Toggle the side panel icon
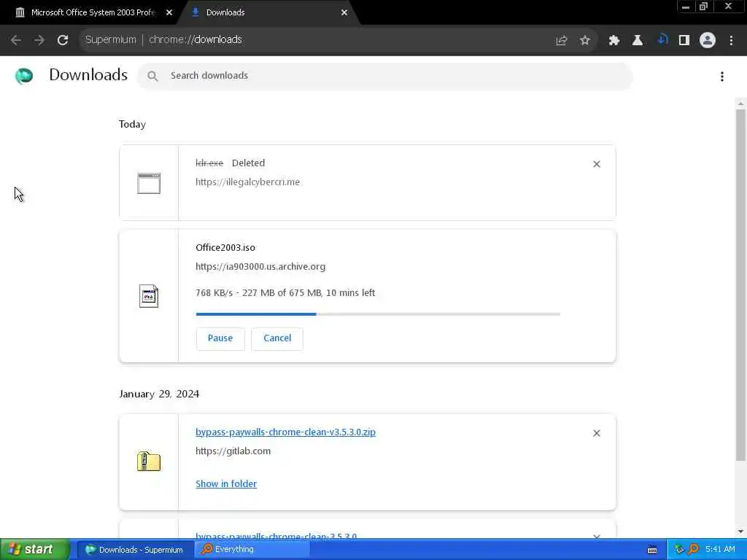The width and height of the screenshot is (747, 560). tap(684, 41)
